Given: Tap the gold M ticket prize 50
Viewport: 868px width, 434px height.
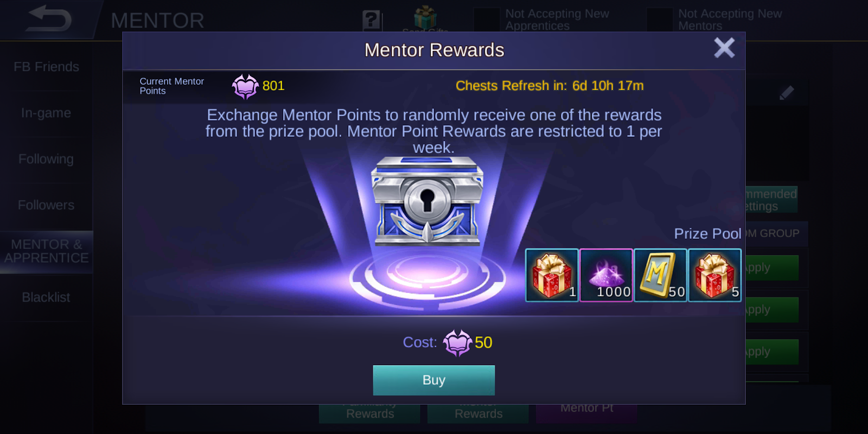Looking at the screenshot, I should pyautogui.click(x=661, y=275).
